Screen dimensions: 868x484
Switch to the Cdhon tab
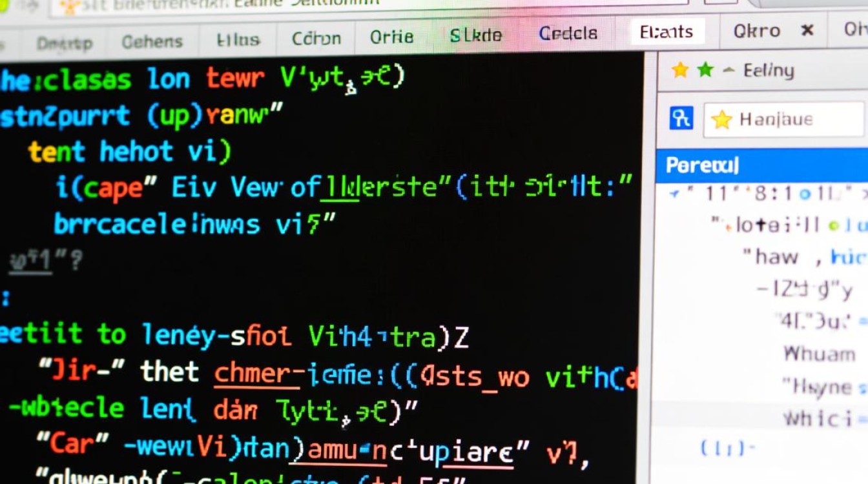pyautogui.click(x=316, y=37)
